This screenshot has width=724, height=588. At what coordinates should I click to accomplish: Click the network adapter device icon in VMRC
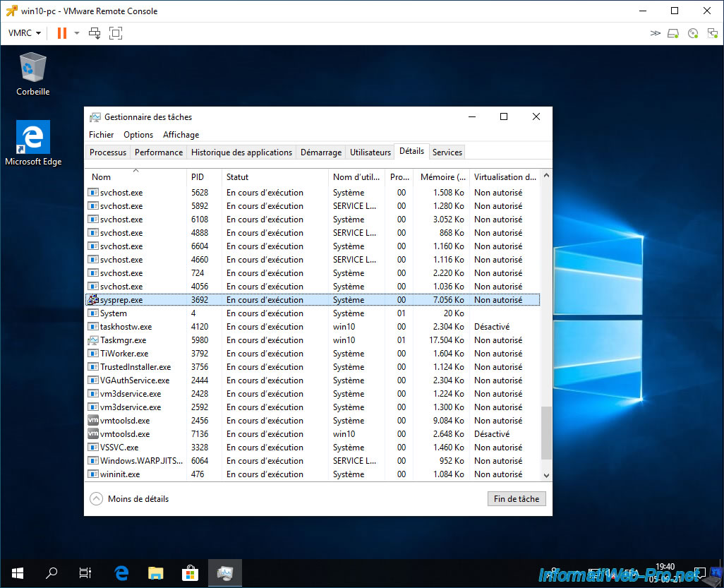point(713,32)
